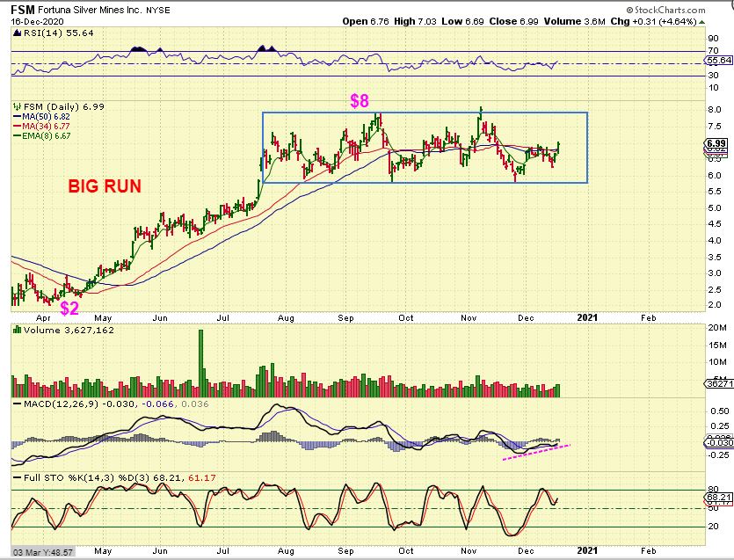Click the Volume legend bar icon
Screen dimensions: 734x560
pos(18,330)
